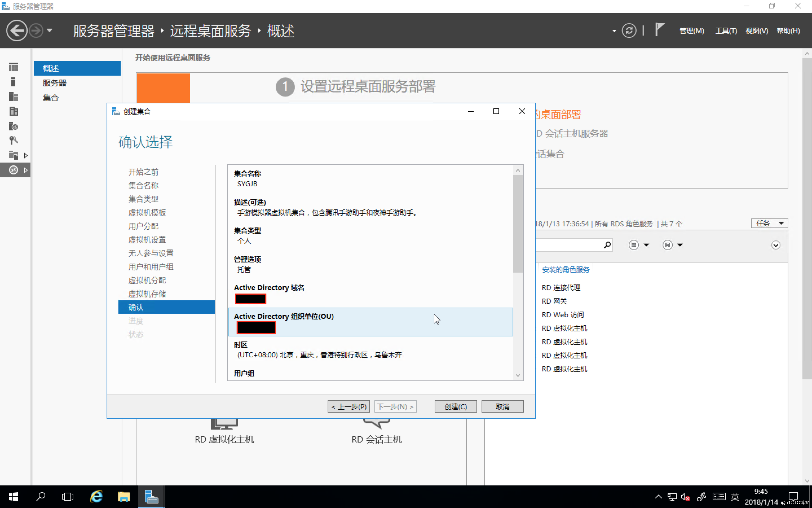The image size is (812, 508).
Task: Click the Remote Desktop Services sidebar icon
Action: tap(14, 170)
